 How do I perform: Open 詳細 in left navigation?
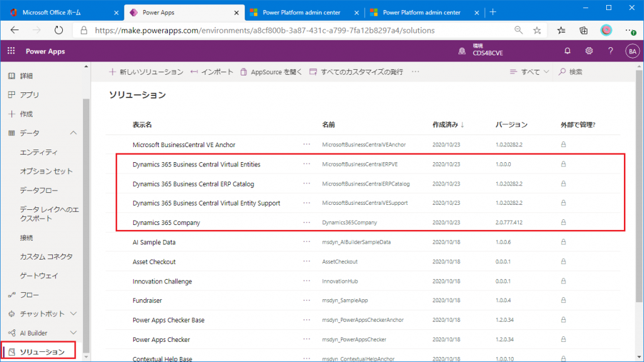(x=26, y=76)
